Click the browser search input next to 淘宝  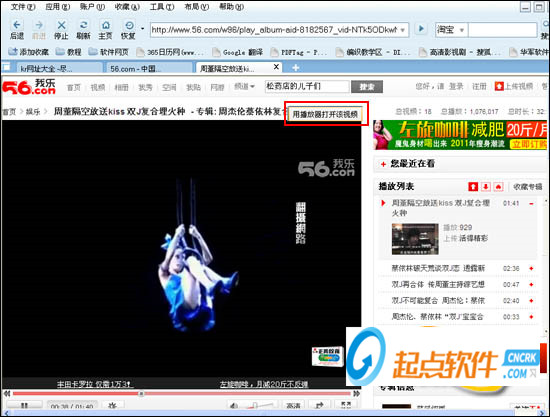pyautogui.click(x=502, y=30)
